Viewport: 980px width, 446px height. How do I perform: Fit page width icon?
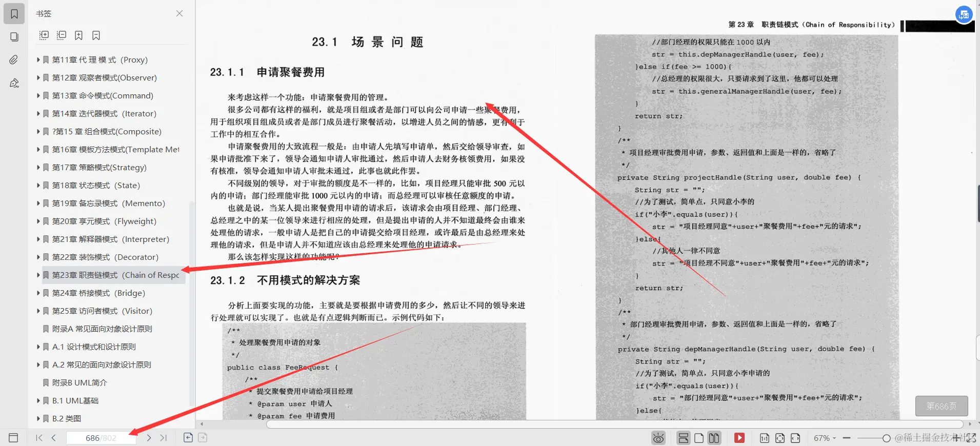pyautogui.click(x=795, y=438)
